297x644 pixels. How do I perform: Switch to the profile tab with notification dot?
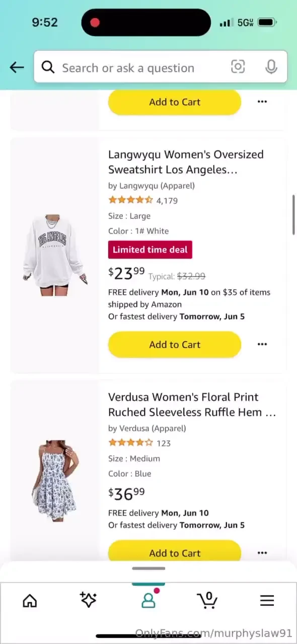click(148, 600)
